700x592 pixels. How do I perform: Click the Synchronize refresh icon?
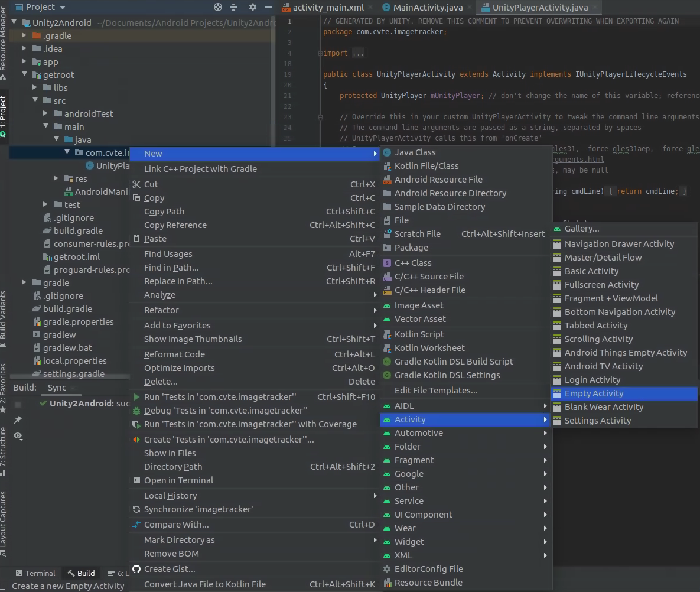click(x=136, y=509)
